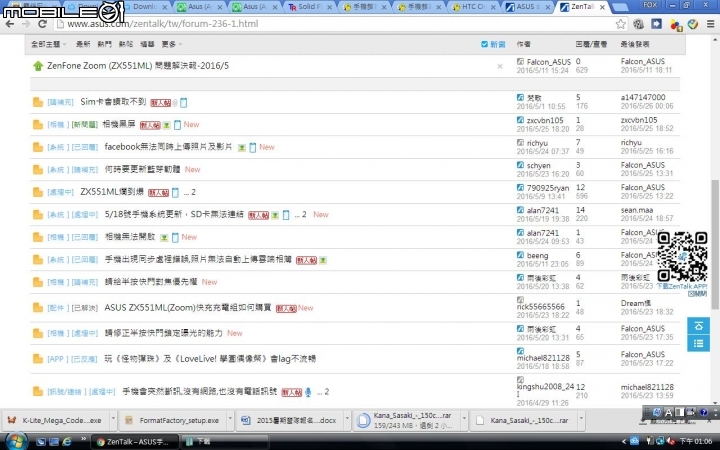Open the ASUS ZX551ML(Zoom)快充充電組 thread
720x450 pixels.
[188, 308]
